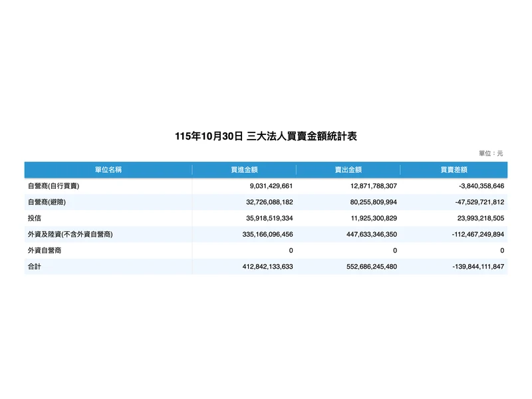The image size is (532, 399).
Task: Click 外資自營商 difference value 0
Action: click(x=502, y=251)
